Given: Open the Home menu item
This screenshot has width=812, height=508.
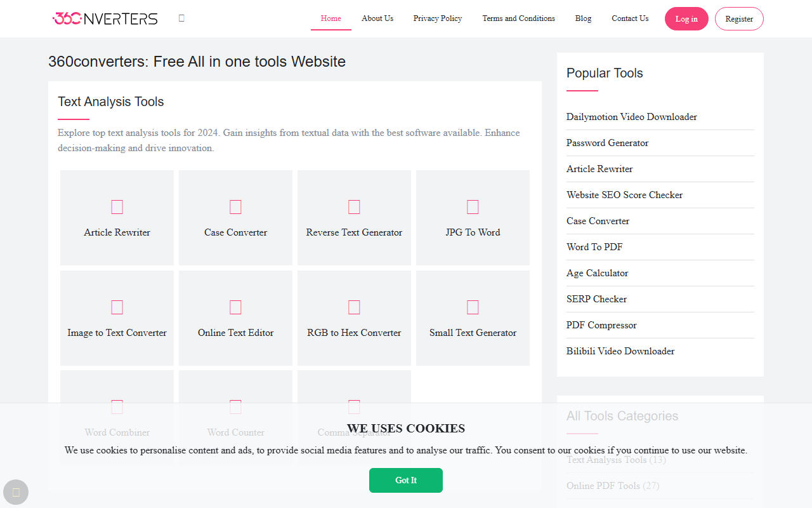Looking at the screenshot, I should click(x=331, y=18).
